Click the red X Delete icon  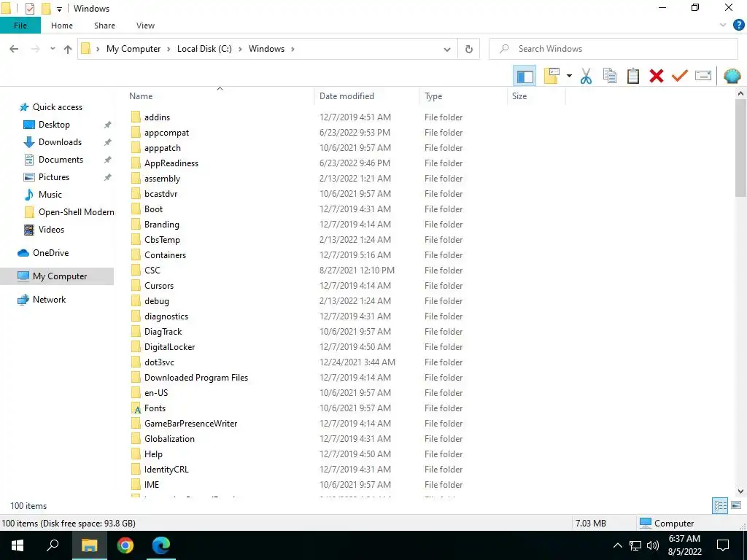pyautogui.click(x=656, y=76)
